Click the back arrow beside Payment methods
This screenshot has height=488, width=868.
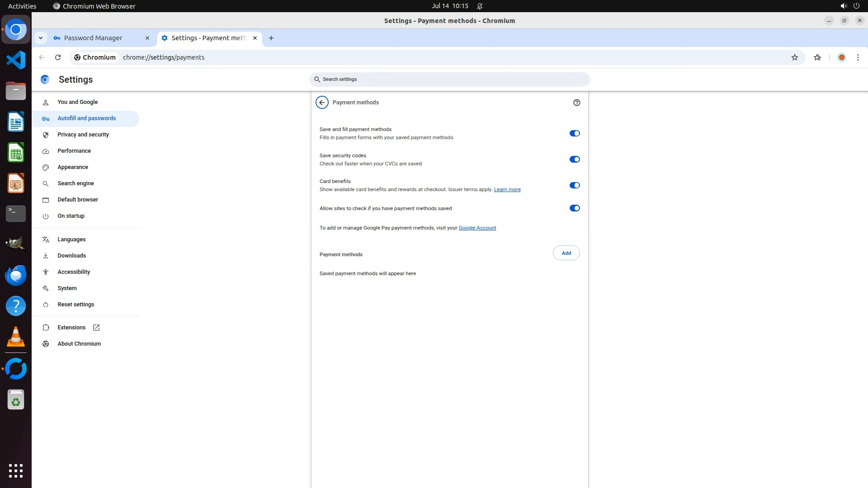(x=322, y=103)
